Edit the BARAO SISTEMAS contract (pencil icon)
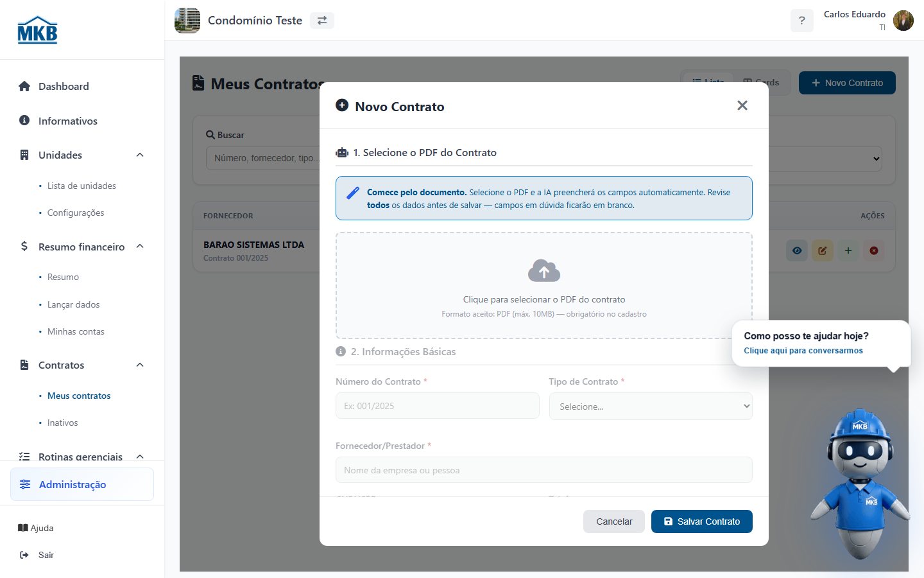The image size is (924, 578). coord(823,250)
